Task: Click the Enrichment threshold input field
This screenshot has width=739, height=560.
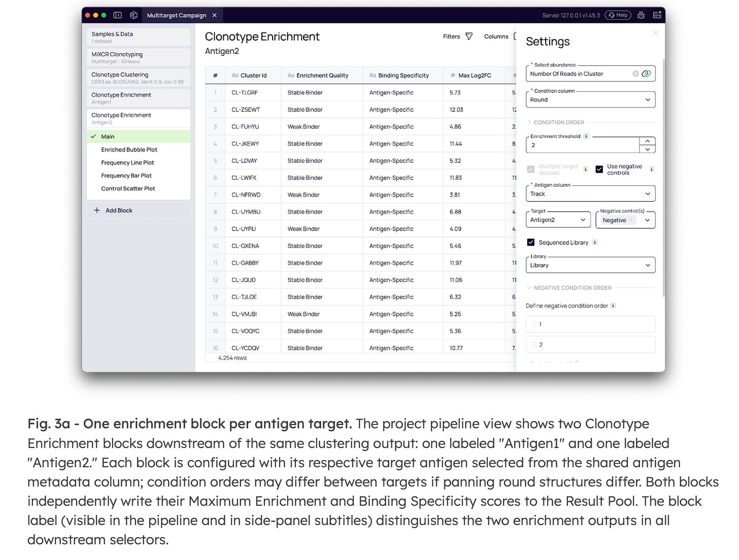Action: [x=583, y=145]
